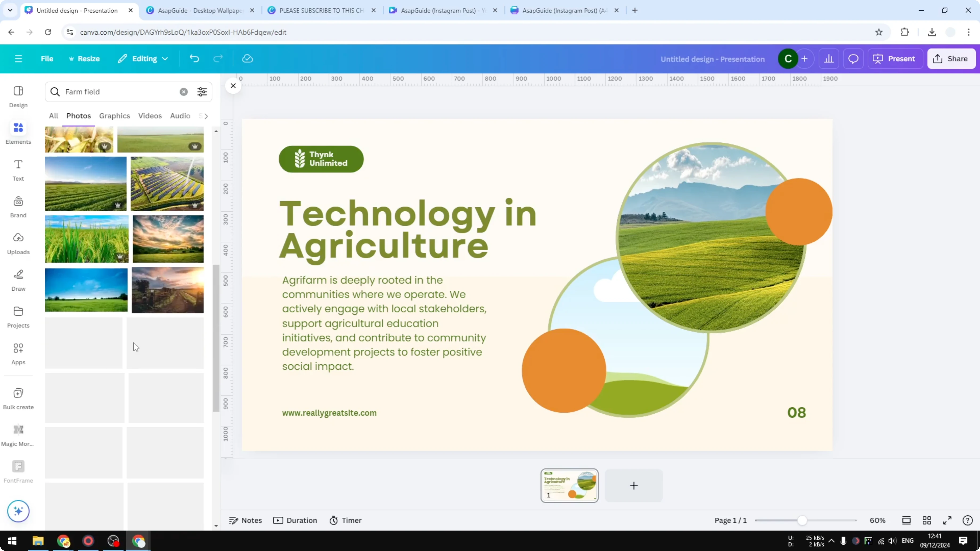Image resolution: width=980 pixels, height=551 pixels.
Task: Adjust the zoom slider near 60%
Action: coord(803,520)
